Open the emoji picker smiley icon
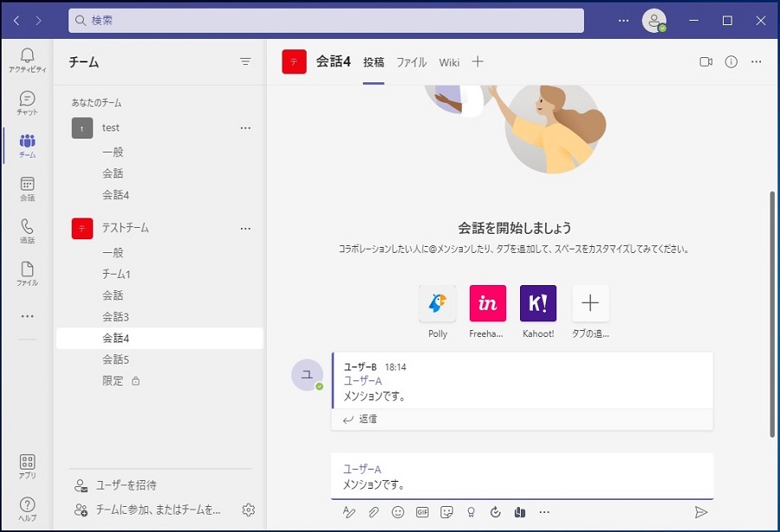This screenshot has height=532, width=780. click(x=398, y=512)
